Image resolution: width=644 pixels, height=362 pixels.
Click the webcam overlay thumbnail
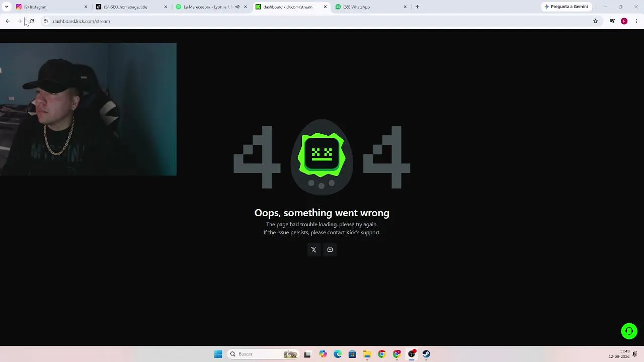click(88, 110)
